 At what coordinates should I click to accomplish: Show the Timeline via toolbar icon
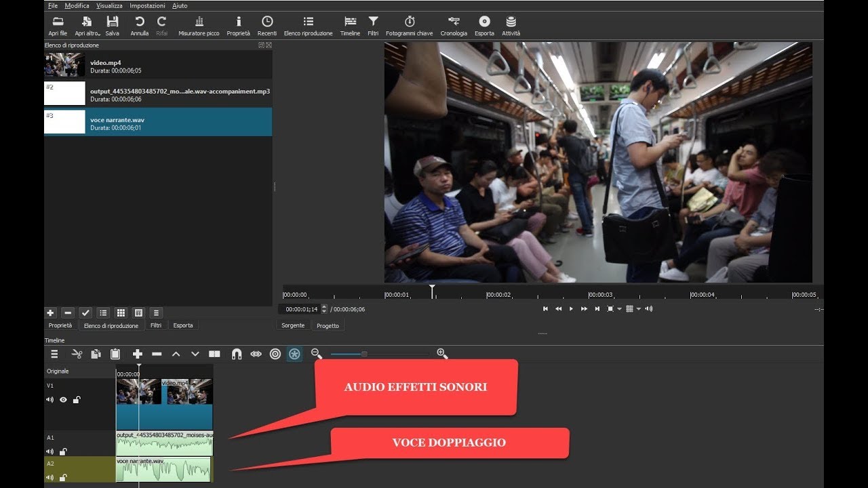350,26
